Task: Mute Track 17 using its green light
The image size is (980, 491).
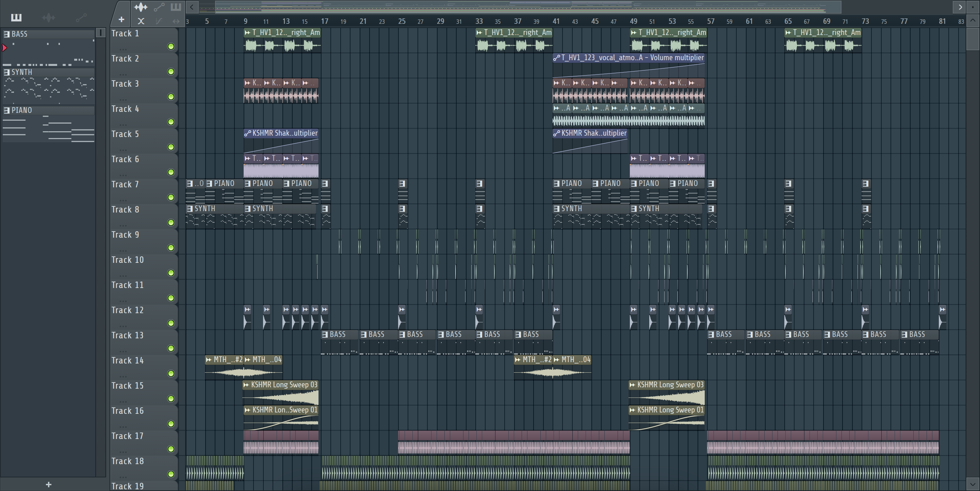Action: pyautogui.click(x=171, y=449)
